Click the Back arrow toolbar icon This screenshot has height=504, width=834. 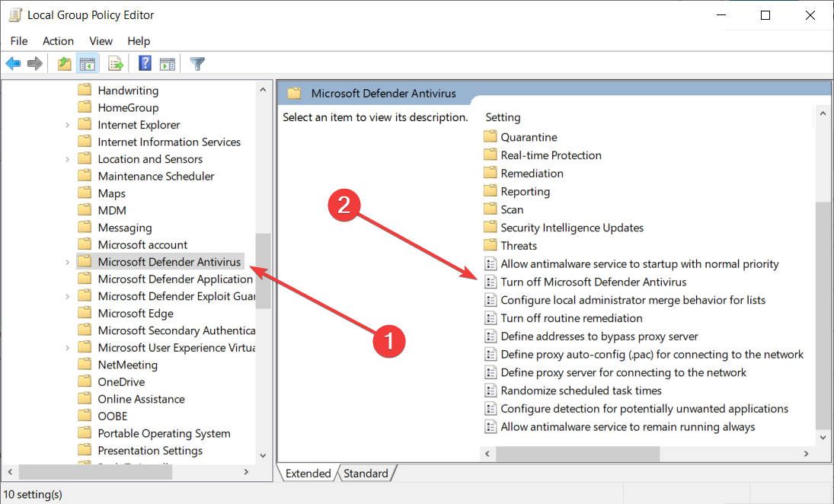13,64
